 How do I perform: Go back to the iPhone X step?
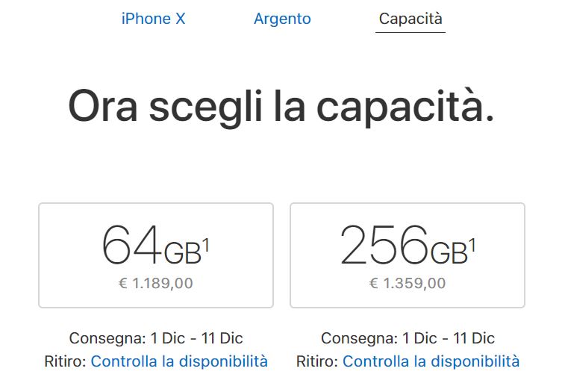pos(153,19)
